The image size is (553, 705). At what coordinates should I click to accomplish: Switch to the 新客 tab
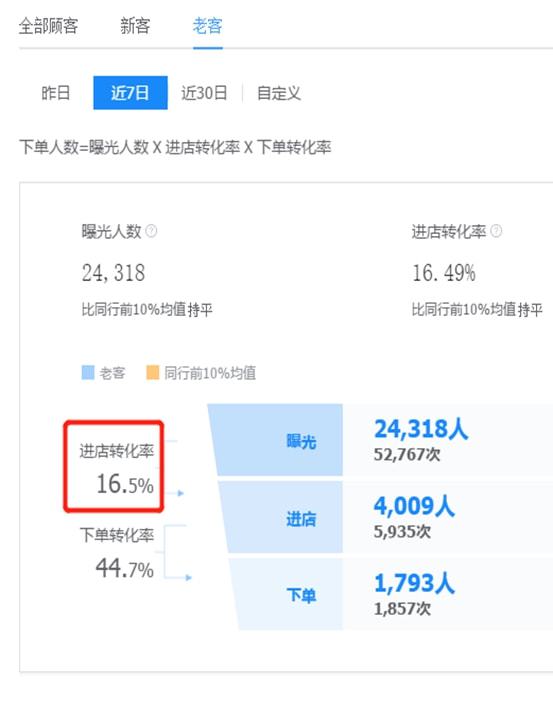click(135, 26)
